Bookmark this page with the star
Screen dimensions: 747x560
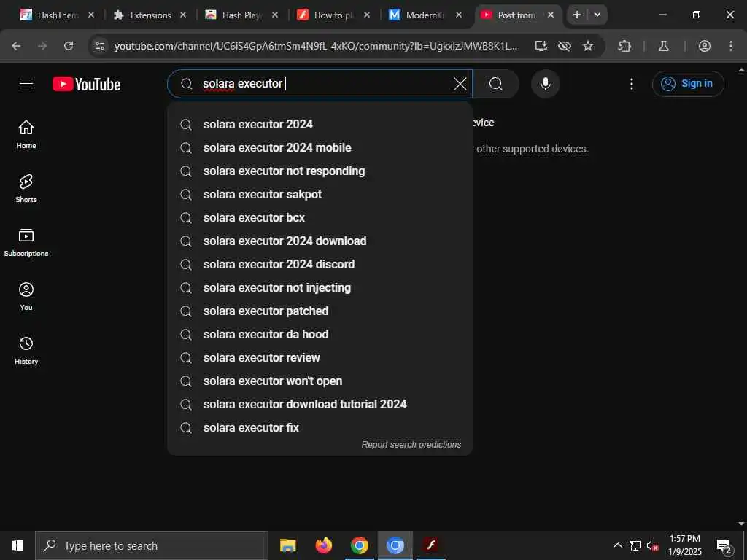pyautogui.click(x=589, y=46)
